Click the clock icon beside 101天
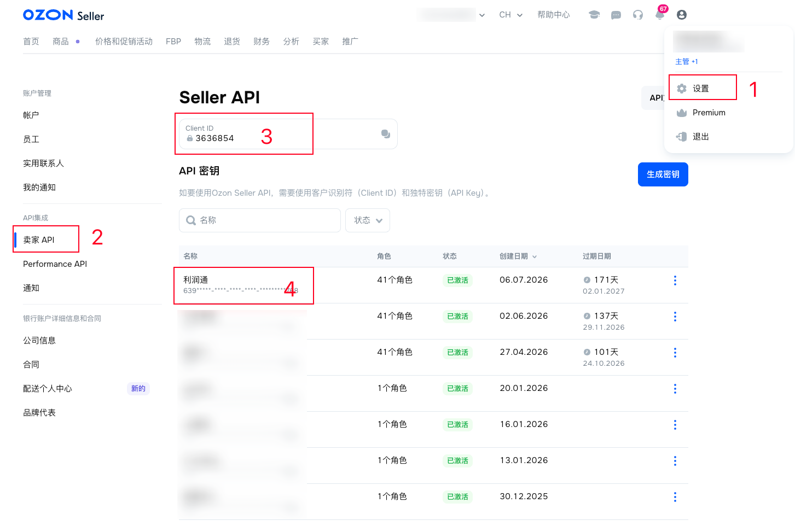This screenshot has height=532, width=795. coord(587,352)
